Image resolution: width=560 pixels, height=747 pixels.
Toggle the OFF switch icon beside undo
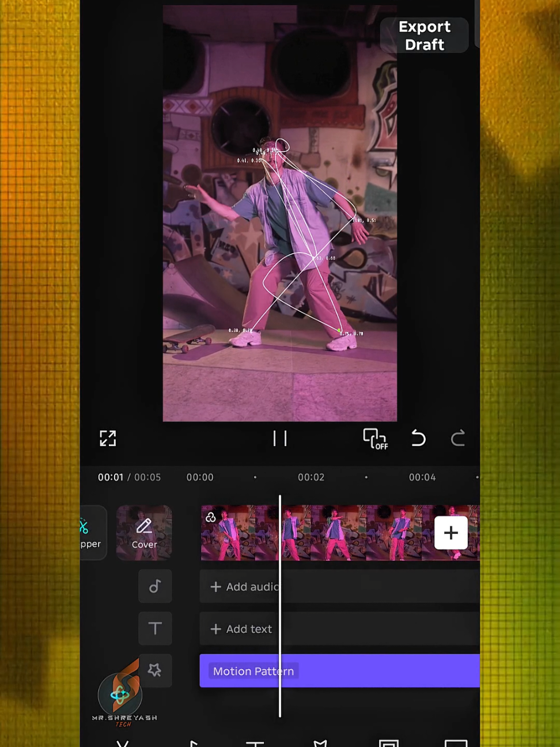coord(376,439)
